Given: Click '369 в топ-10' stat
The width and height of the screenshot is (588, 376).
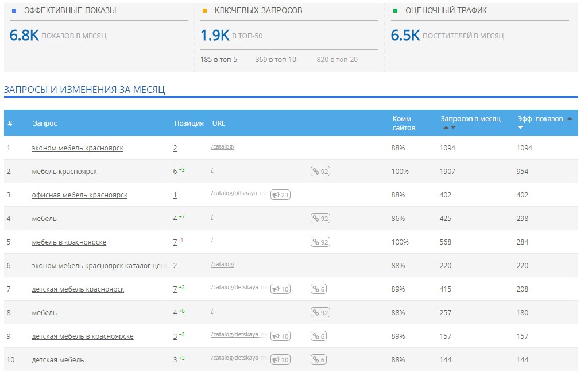Looking at the screenshot, I should pos(276,60).
